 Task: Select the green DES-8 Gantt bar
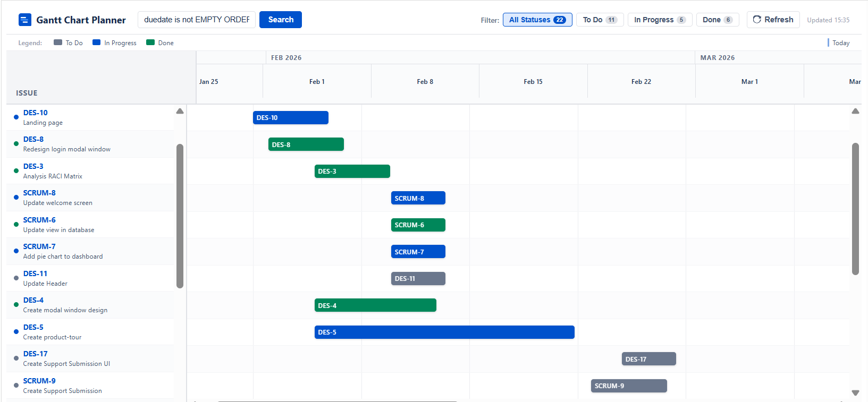306,144
